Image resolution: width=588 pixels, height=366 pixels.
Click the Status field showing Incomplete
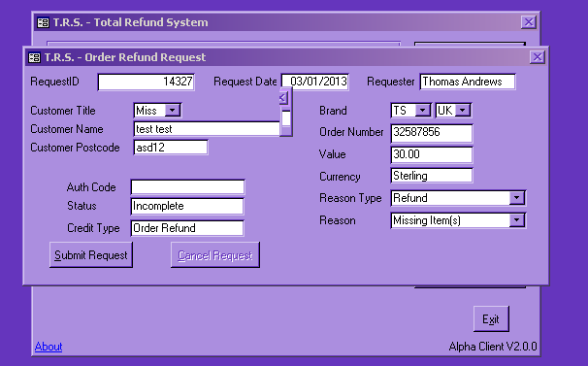click(187, 206)
